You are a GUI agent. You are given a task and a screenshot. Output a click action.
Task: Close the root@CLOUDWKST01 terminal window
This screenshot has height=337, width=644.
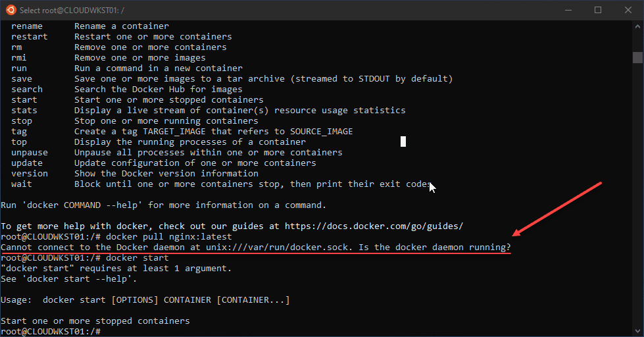coord(628,10)
